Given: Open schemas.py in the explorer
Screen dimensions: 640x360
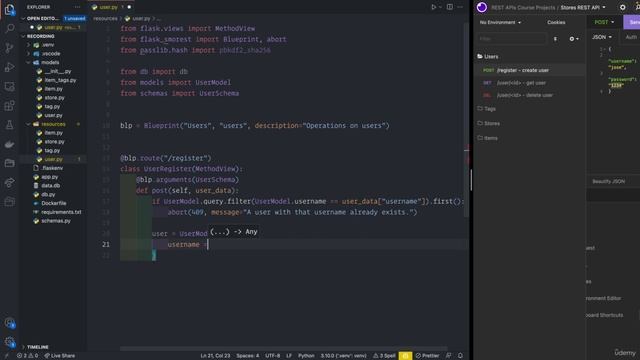Looking at the screenshot, I should (56, 221).
